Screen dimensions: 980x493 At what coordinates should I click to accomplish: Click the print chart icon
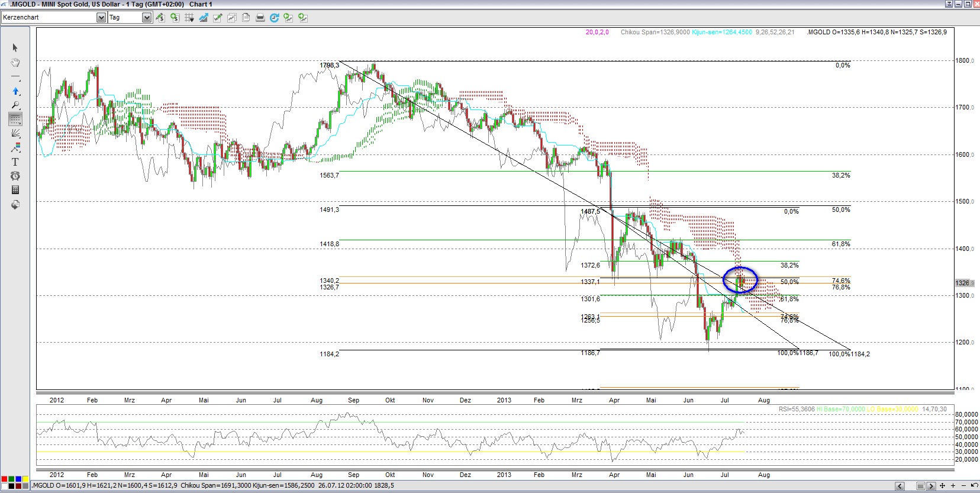[x=260, y=18]
